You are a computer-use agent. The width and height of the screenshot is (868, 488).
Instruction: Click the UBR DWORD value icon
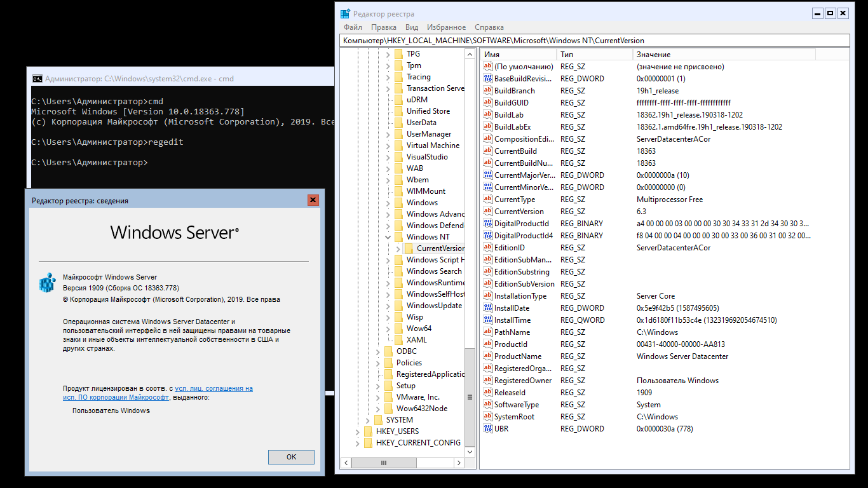pos(488,429)
